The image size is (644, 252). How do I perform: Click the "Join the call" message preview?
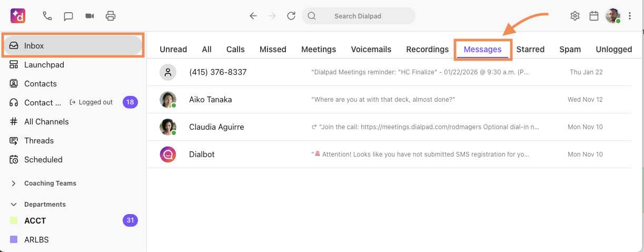[x=425, y=127]
